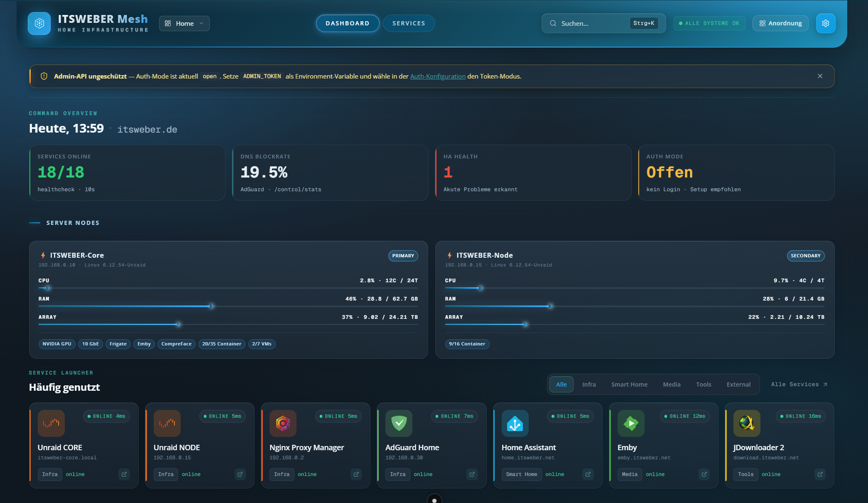Click the lightning icon beside ITSWEBER-Core
This screenshot has width=868, height=503.
pos(43,255)
